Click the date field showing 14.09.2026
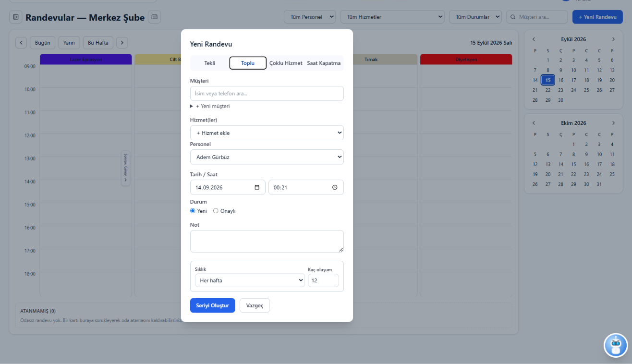The width and height of the screenshot is (632, 364). (228, 187)
